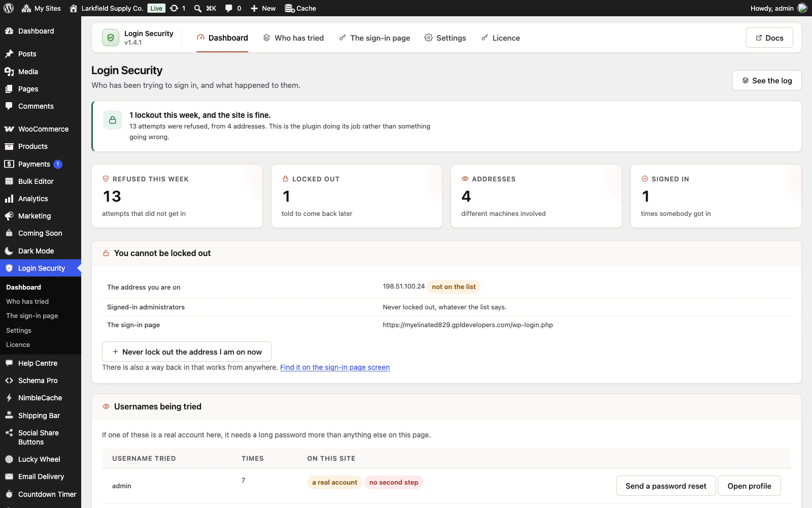Switch to The sign-in page tab
Image resolution: width=812 pixels, height=508 pixels.
[x=375, y=38]
